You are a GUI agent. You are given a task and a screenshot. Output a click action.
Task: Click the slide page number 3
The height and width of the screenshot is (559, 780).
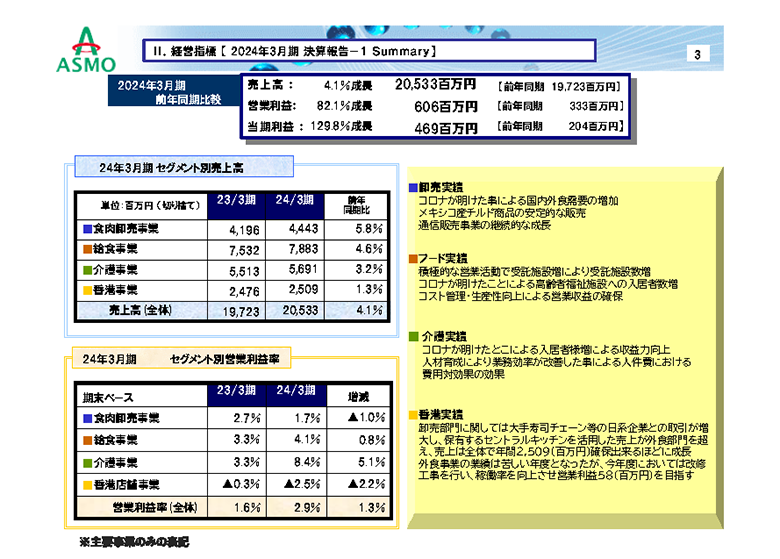pos(697,55)
